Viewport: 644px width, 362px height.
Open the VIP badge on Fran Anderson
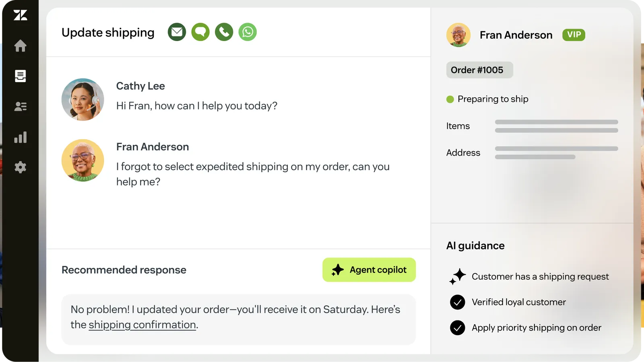point(574,35)
